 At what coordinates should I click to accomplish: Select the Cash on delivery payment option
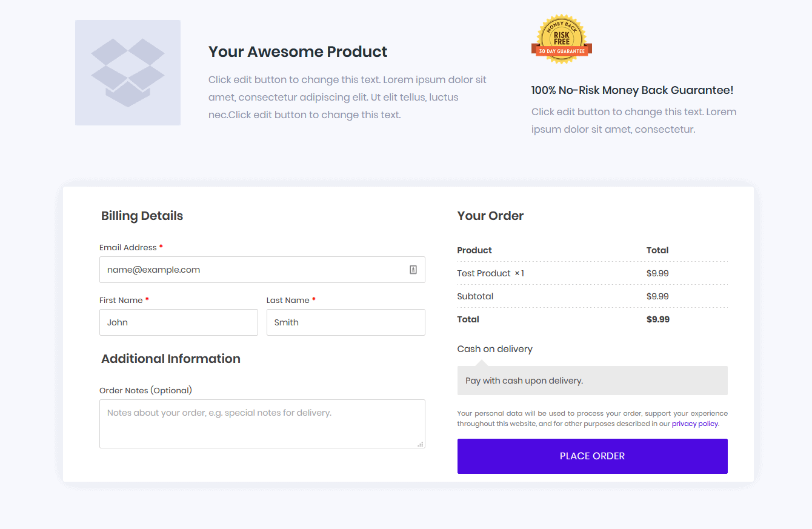pos(495,349)
